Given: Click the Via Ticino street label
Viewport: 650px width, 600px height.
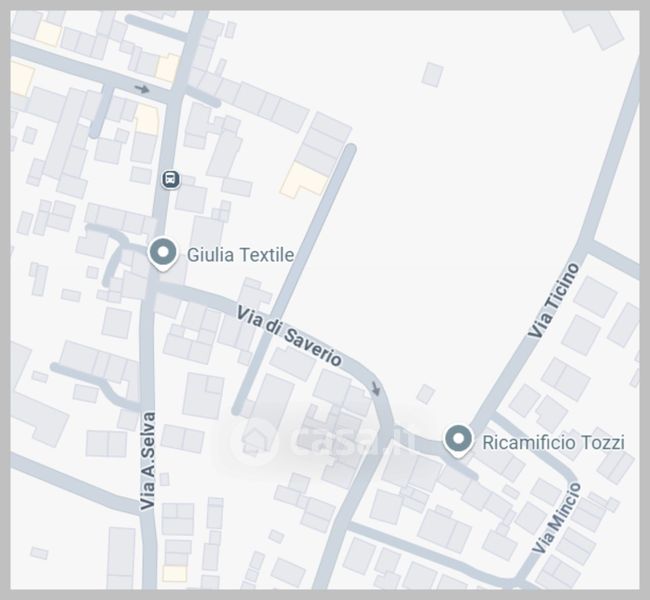Looking at the screenshot, I should point(553,301).
